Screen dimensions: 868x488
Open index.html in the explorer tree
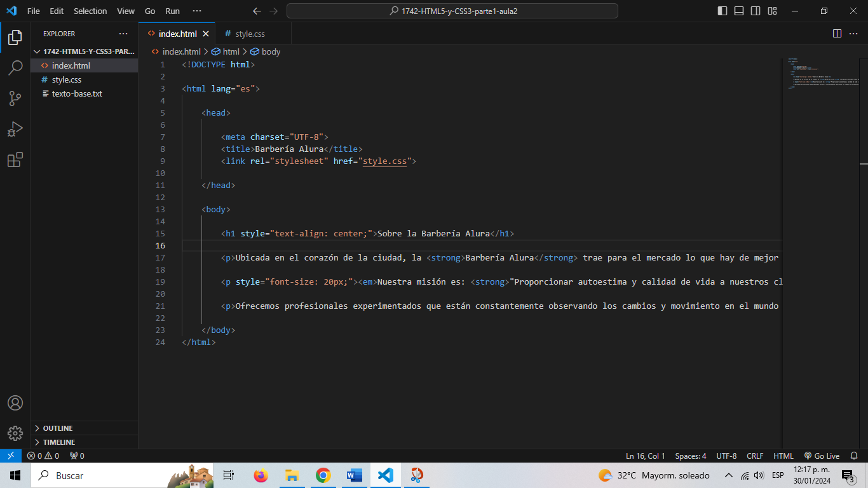84,65
